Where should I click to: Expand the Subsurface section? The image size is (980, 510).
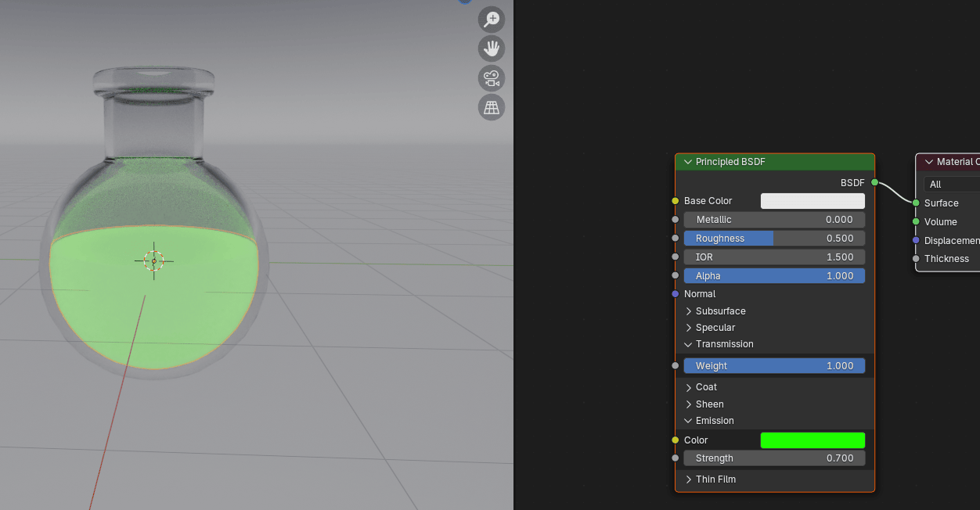tap(689, 311)
